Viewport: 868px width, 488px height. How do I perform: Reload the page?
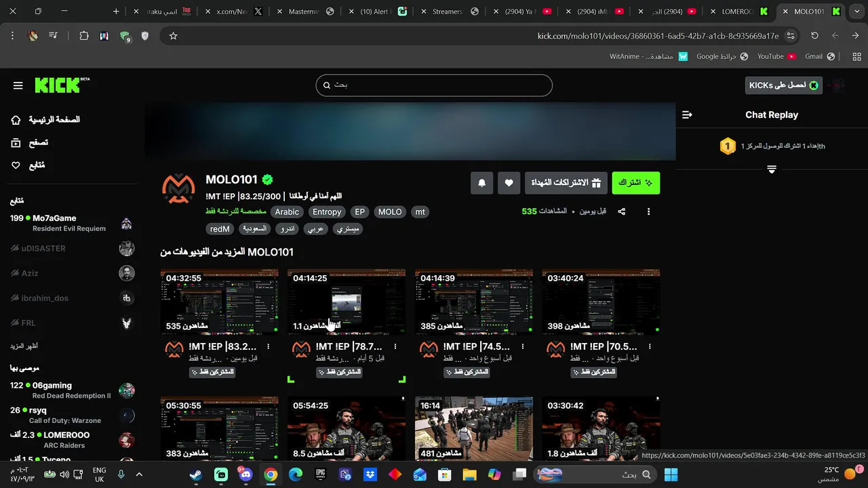tap(814, 36)
